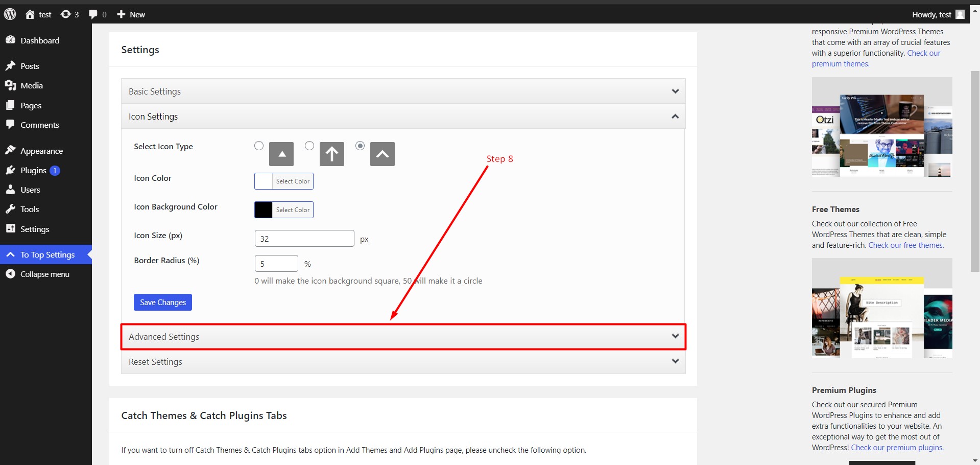Open the test site home icon
The height and width of the screenshot is (465, 980).
pos(30,14)
